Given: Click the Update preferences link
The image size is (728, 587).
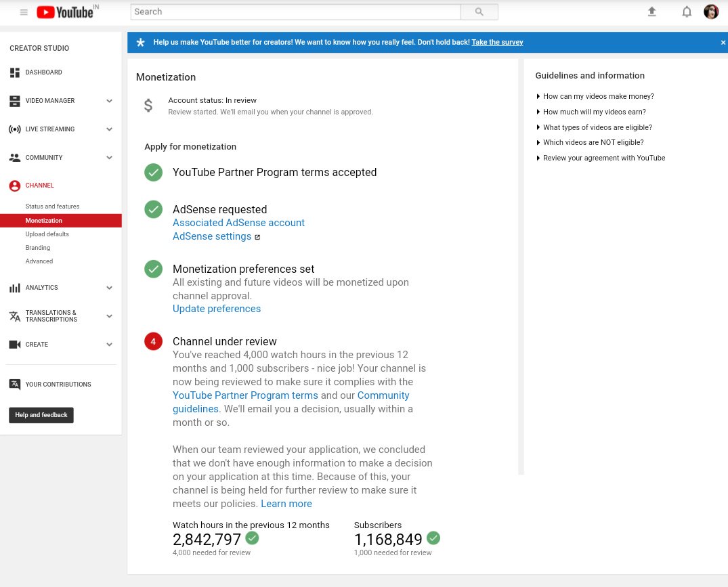Looking at the screenshot, I should pyautogui.click(x=217, y=309).
